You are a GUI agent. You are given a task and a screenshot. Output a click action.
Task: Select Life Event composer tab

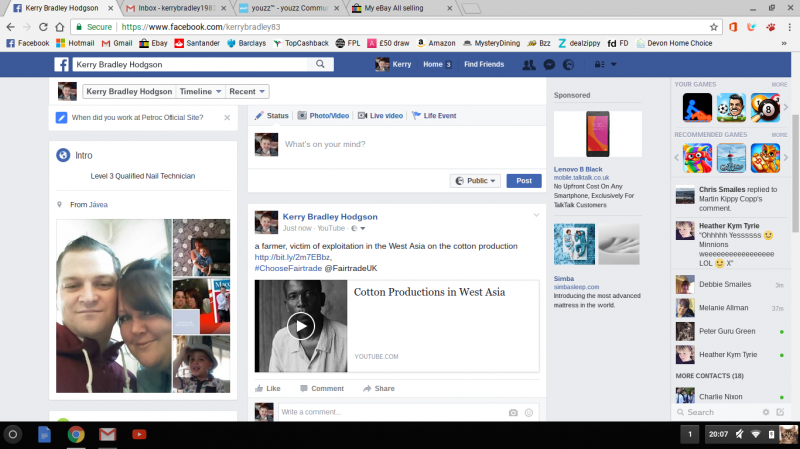(434, 116)
